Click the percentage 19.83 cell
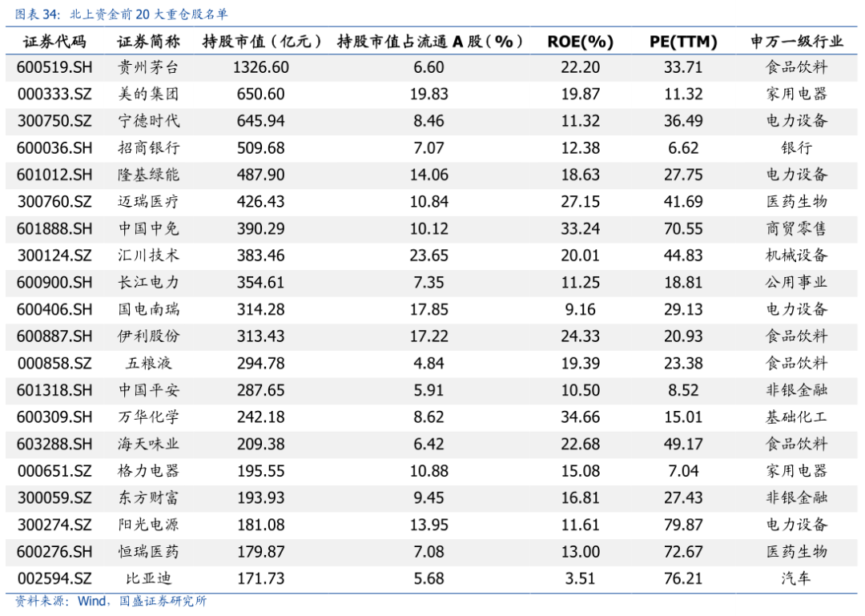The image size is (865, 616). coord(429,95)
